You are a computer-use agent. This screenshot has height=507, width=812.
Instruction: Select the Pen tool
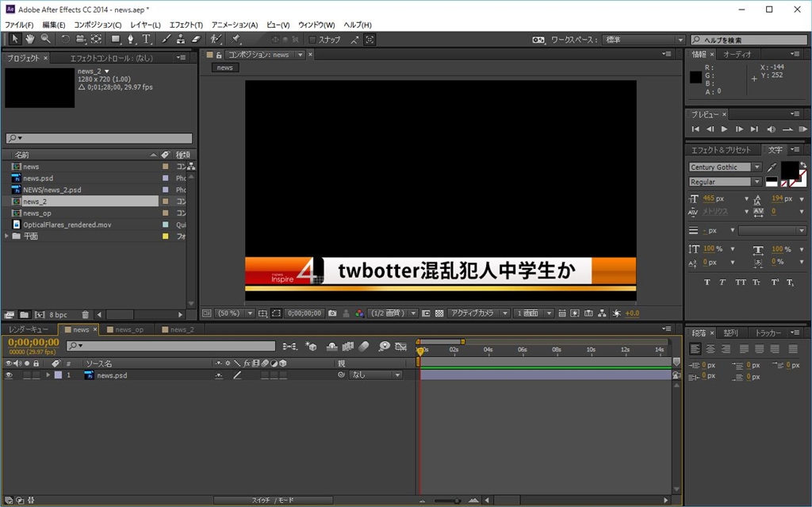click(131, 39)
